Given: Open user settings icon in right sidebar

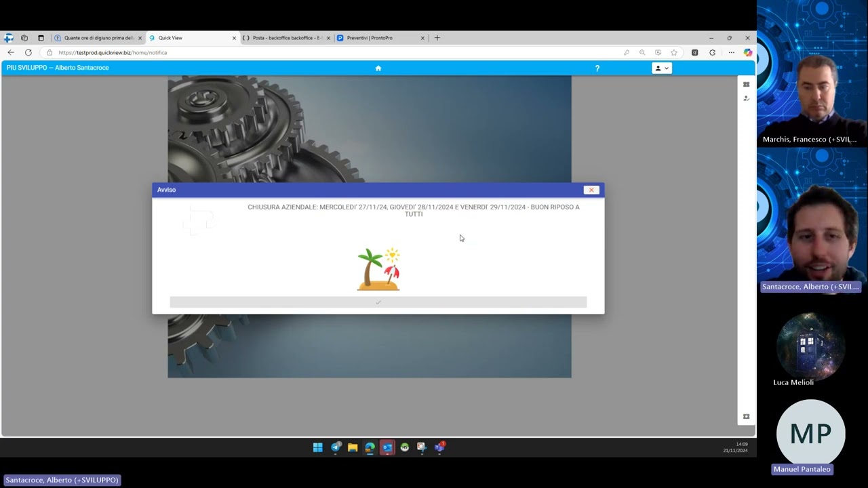Looking at the screenshot, I should [x=746, y=98].
